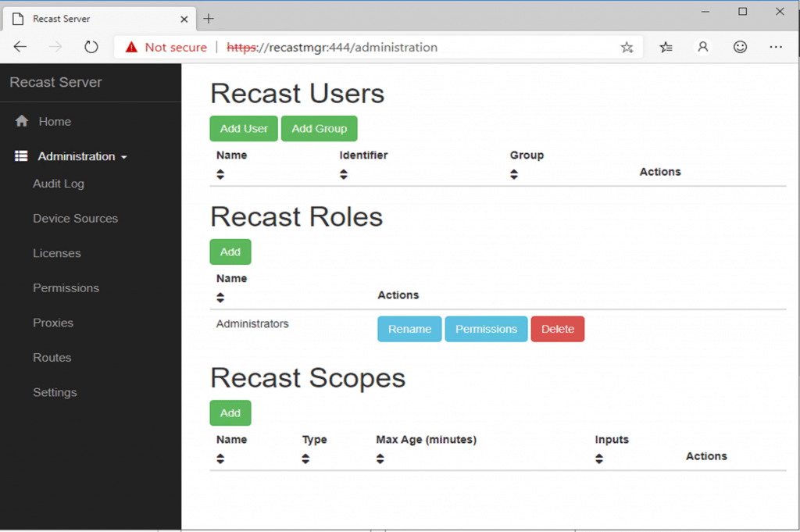Sort Recast Roles by Name
Screen dimensions: 800x532
click(x=220, y=298)
